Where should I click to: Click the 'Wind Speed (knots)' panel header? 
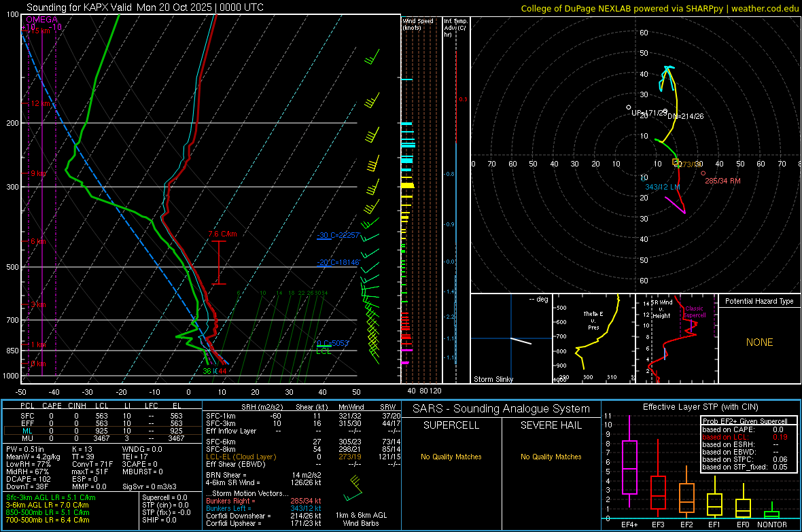[x=418, y=24]
